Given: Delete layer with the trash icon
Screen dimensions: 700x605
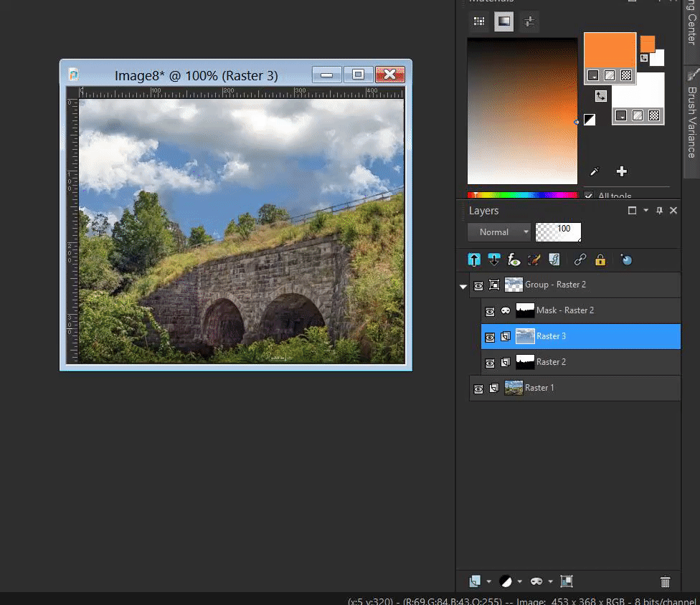Looking at the screenshot, I should pos(665,581).
